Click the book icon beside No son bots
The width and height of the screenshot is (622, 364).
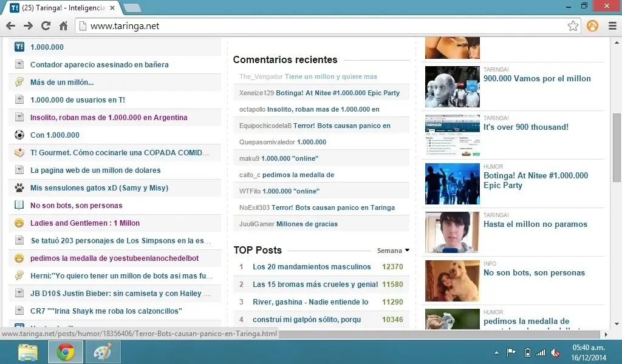click(19, 205)
